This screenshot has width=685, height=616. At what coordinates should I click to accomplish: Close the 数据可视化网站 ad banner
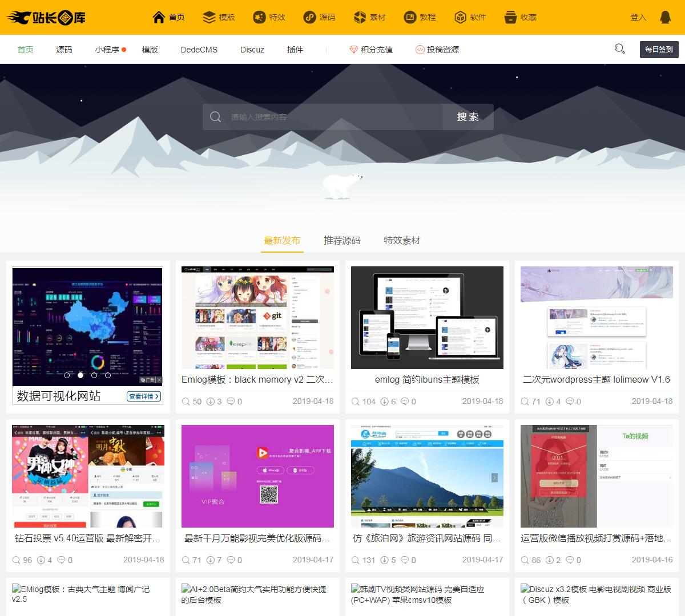pyautogui.click(x=159, y=380)
